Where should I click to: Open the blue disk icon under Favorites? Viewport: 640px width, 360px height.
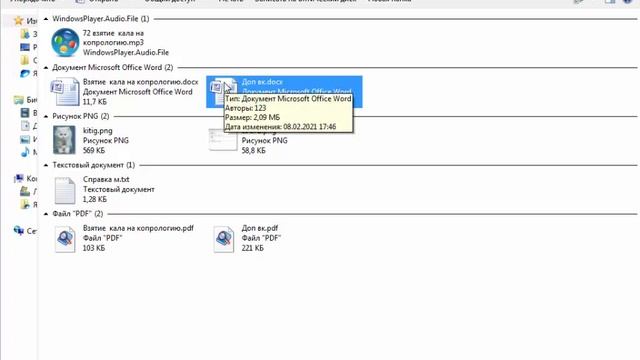click(25, 73)
